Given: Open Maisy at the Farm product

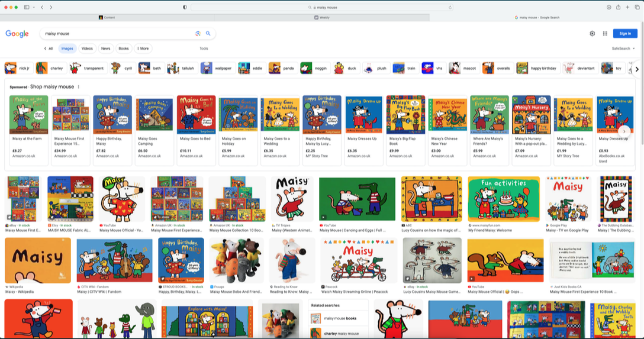Looking at the screenshot, I should click(29, 130).
